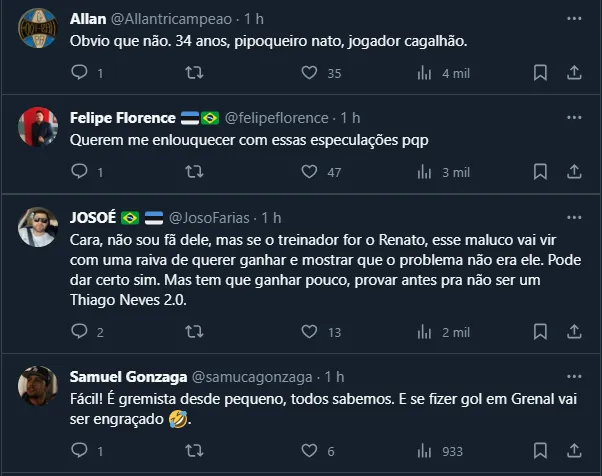Like Samuel Gonzaga's tweet
This screenshot has height=476, width=602.
(x=310, y=451)
